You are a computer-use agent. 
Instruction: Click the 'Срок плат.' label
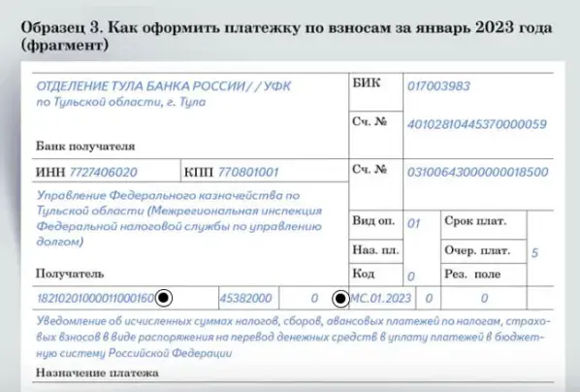click(x=475, y=221)
